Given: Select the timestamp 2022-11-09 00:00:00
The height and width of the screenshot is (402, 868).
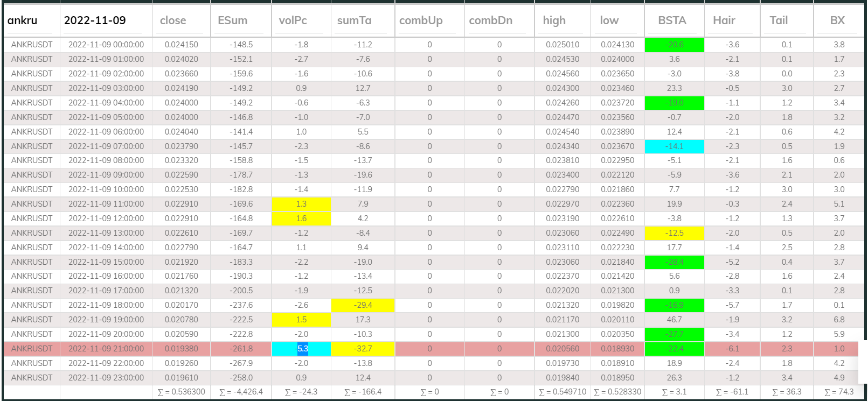Looking at the screenshot, I should pyautogui.click(x=106, y=45).
